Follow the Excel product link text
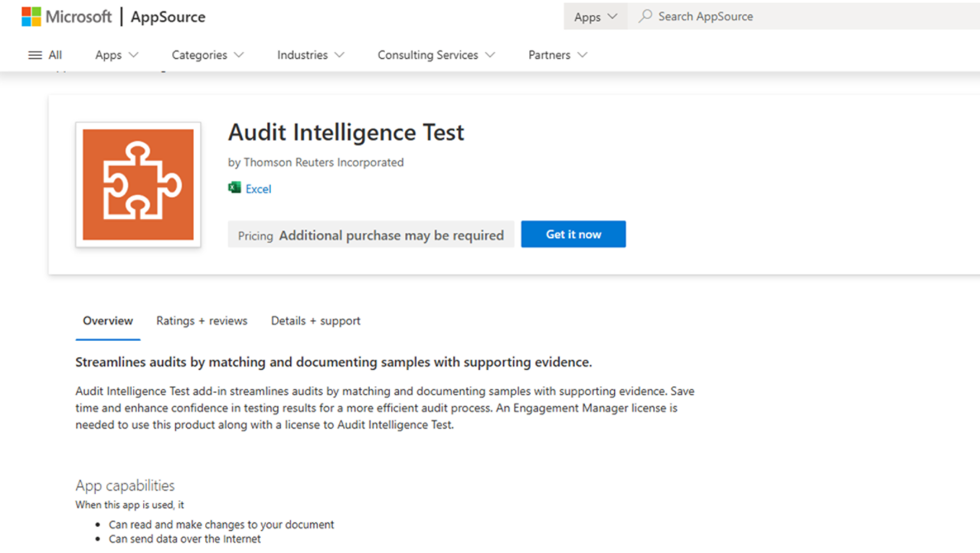Image resolution: width=980 pixels, height=553 pixels. click(258, 189)
